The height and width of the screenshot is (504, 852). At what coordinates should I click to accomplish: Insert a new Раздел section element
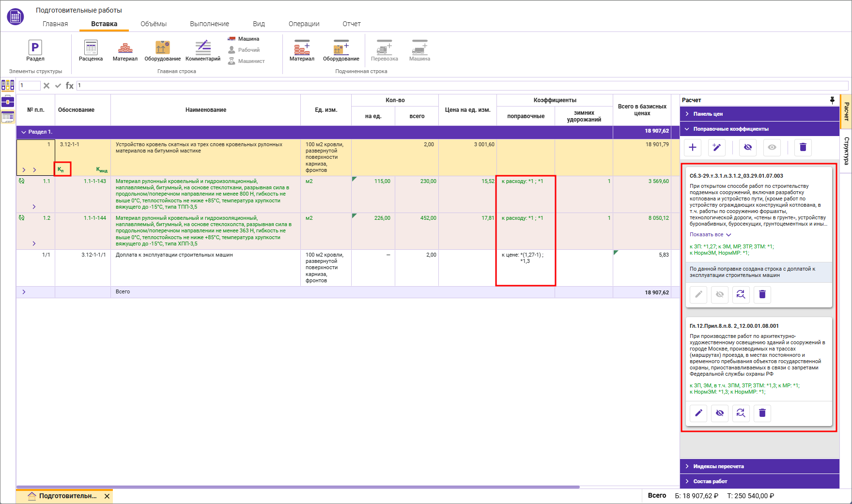[35, 51]
